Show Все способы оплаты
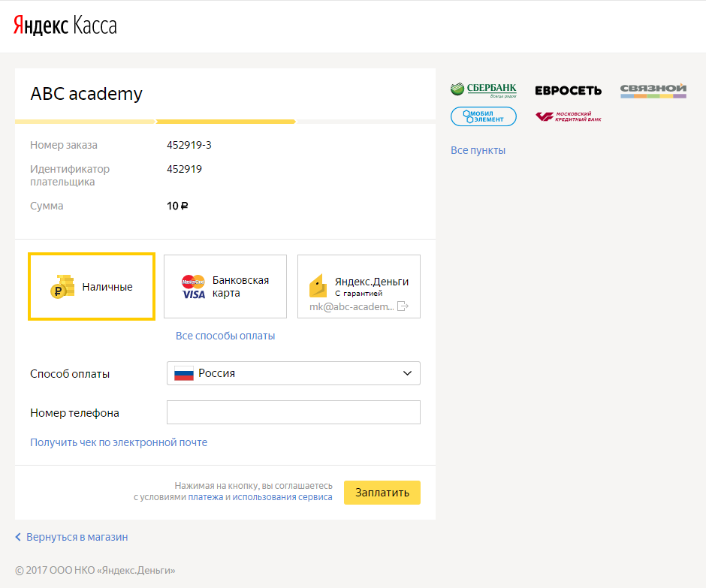The image size is (706, 588). [225, 336]
